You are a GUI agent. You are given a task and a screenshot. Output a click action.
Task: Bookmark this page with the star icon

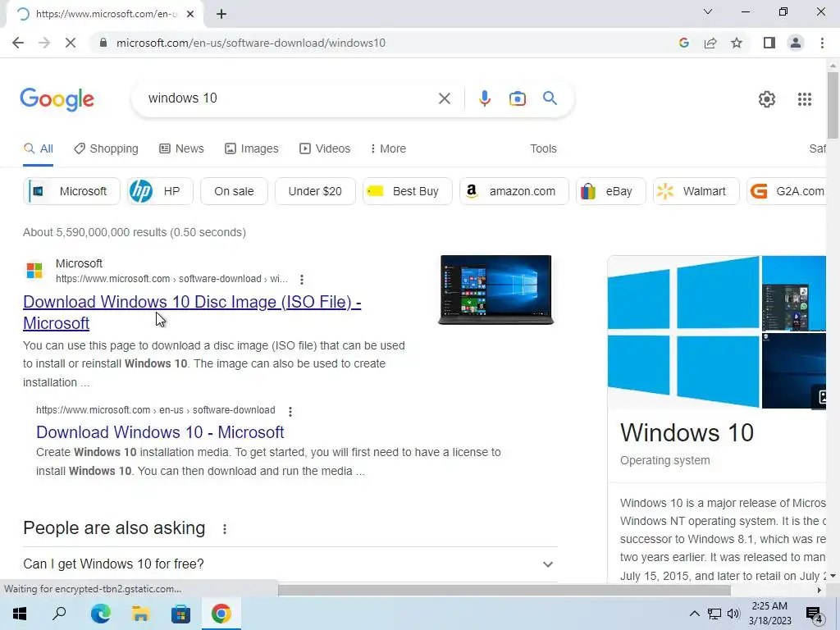737,43
